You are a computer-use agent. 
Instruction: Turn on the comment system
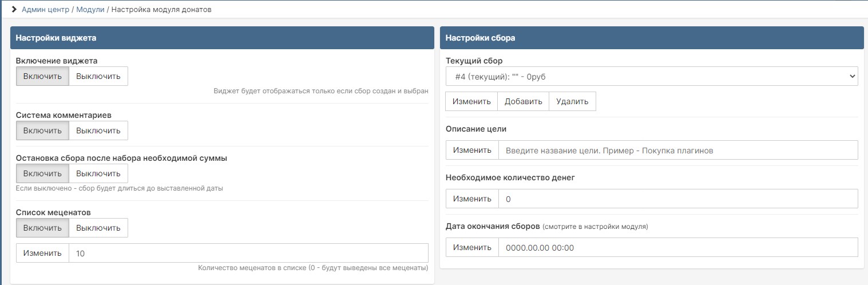tap(42, 130)
